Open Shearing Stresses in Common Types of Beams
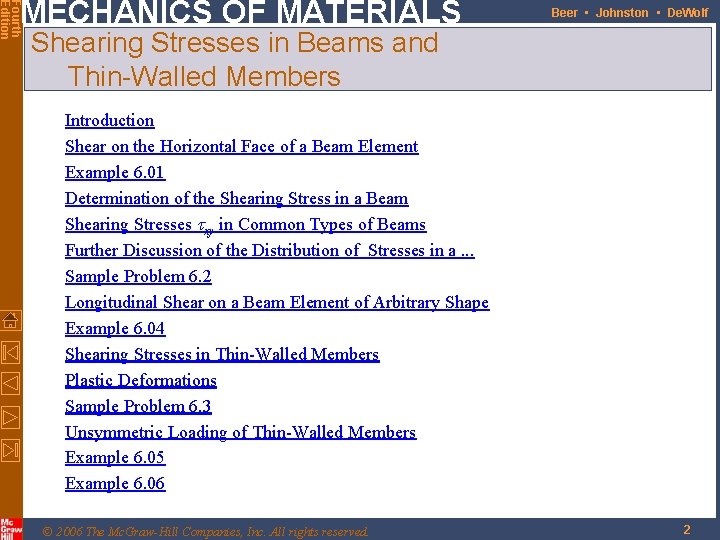This screenshot has width=720, height=540. [x=246, y=225]
